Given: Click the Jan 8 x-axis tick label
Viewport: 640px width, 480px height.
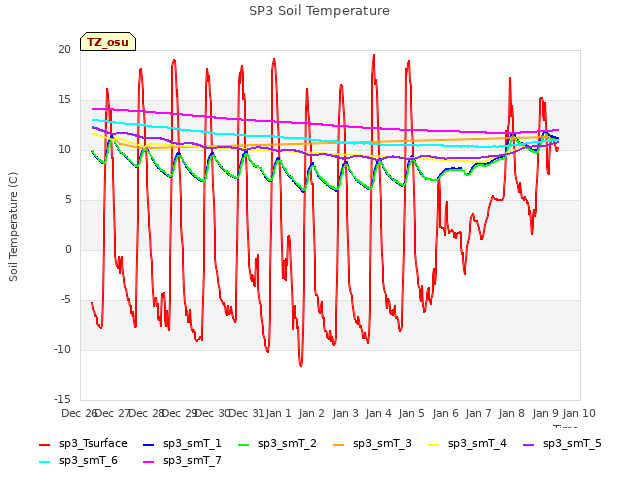Looking at the screenshot, I should [x=511, y=413].
